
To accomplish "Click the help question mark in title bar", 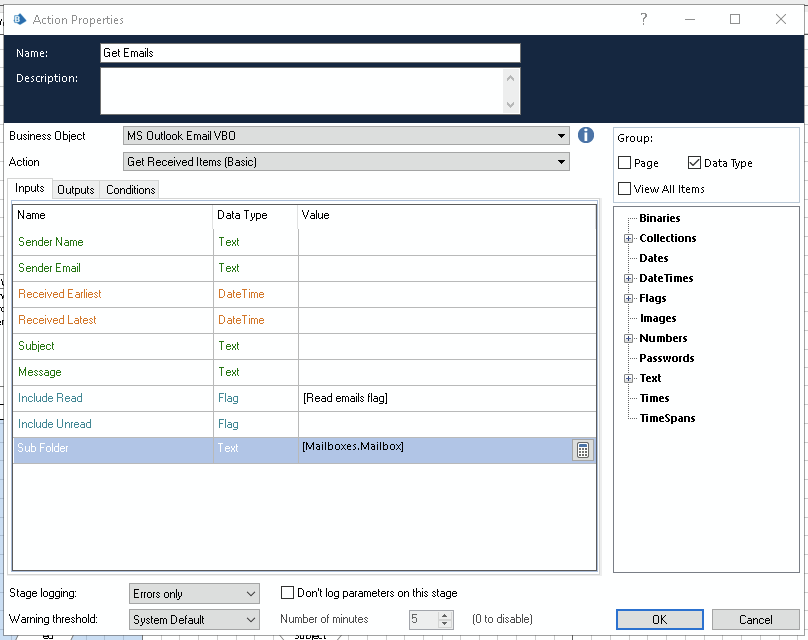I will (x=644, y=19).
